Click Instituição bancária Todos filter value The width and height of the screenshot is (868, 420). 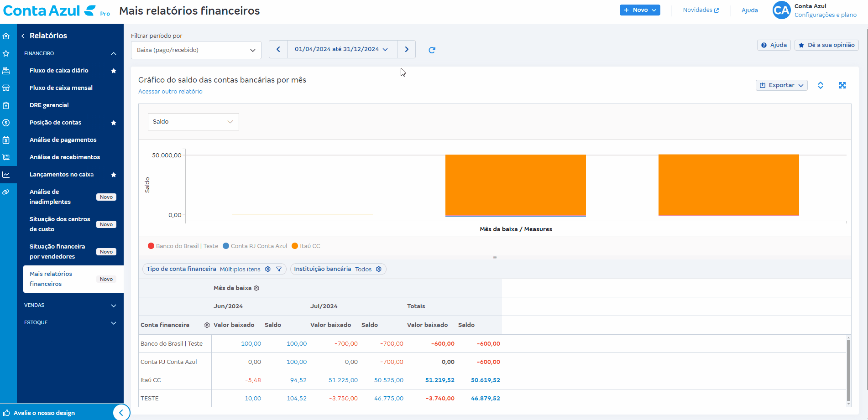coord(363,270)
